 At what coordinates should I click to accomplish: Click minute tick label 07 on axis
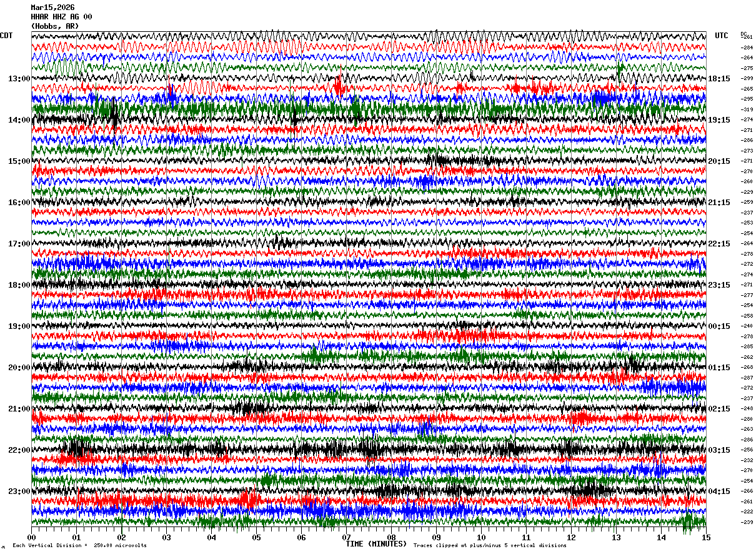coord(346,538)
